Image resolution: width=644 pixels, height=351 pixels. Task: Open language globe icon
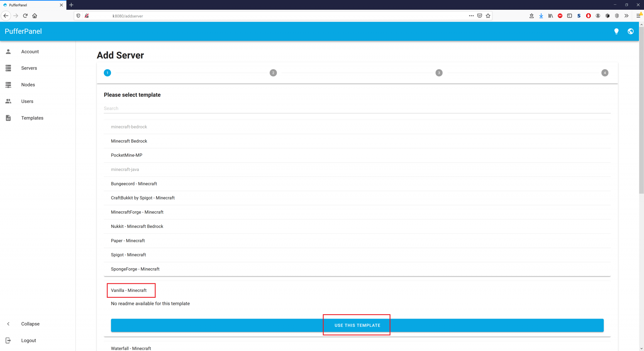point(630,31)
